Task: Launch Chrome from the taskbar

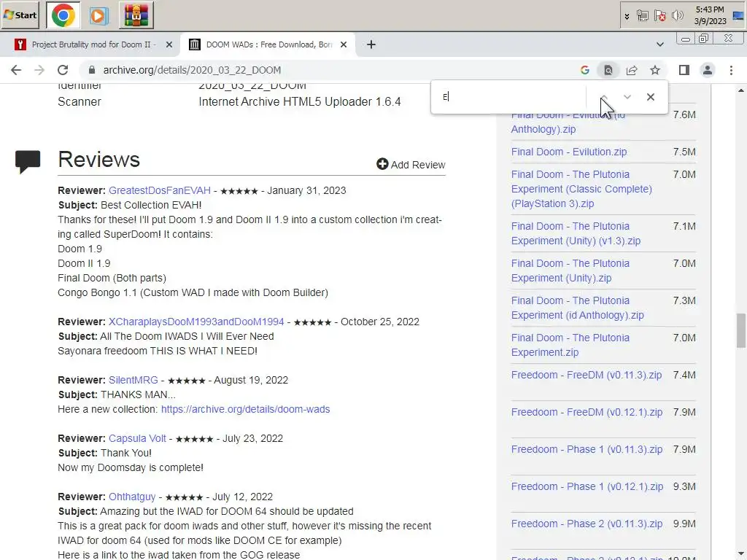Action: pyautogui.click(x=63, y=15)
